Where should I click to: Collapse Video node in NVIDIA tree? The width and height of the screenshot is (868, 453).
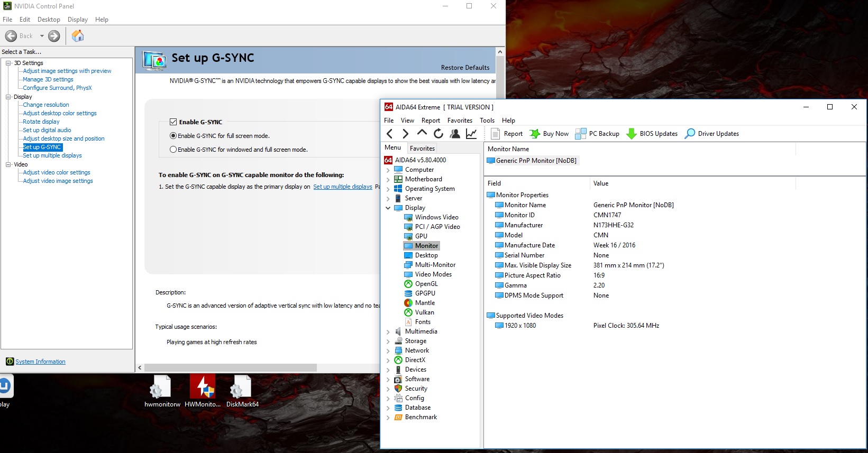8,164
